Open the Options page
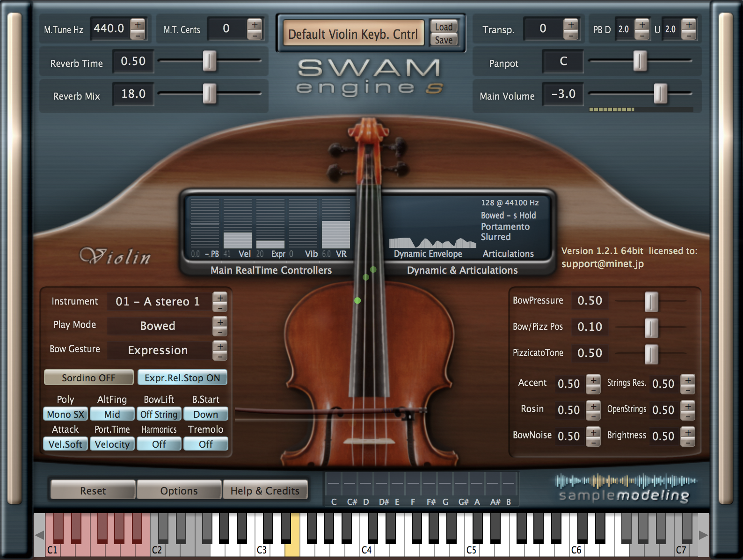Image resolution: width=743 pixels, height=560 pixels. coord(179,490)
